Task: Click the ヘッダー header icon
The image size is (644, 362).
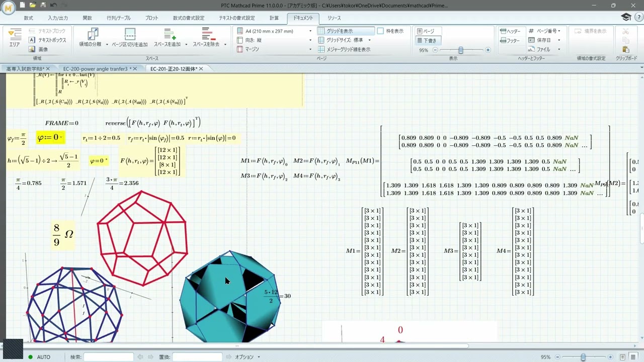Action: coord(503,31)
